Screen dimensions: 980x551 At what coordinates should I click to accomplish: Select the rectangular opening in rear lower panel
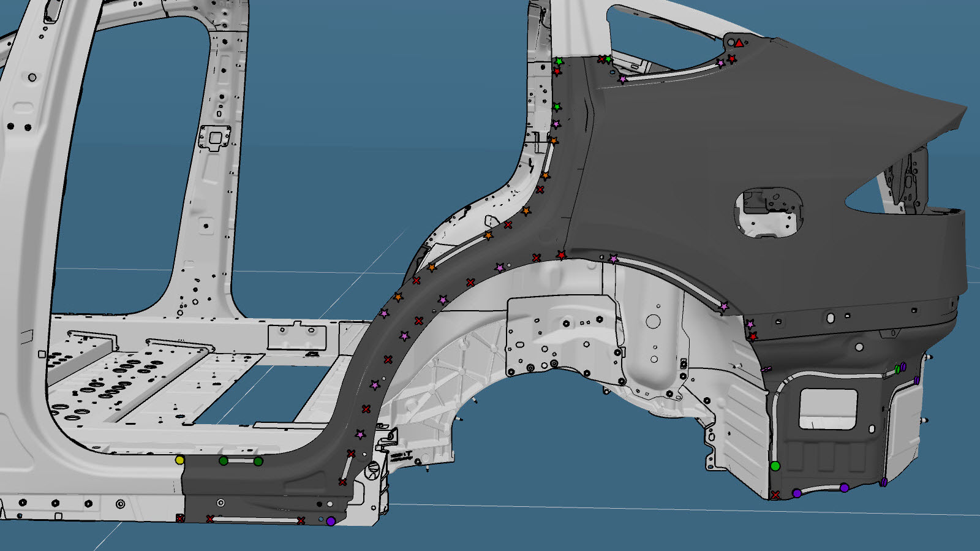coord(827,407)
